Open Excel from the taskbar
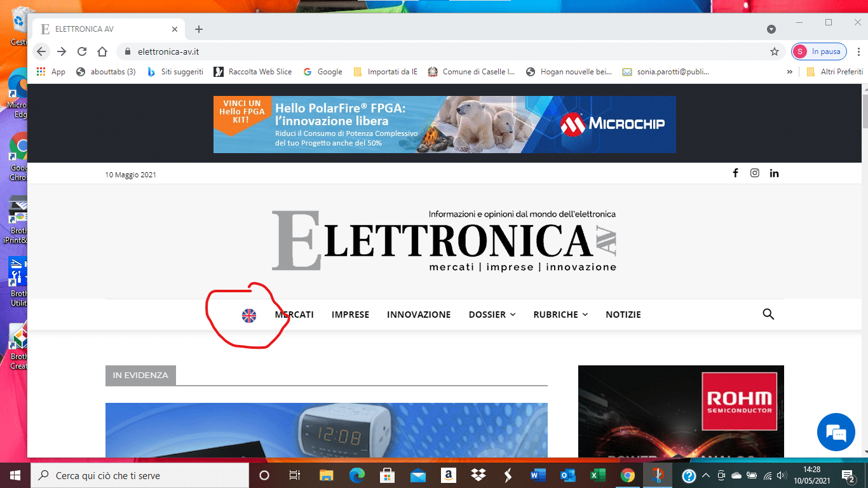This screenshot has height=488, width=868. pyautogui.click(x=597, y=475)
